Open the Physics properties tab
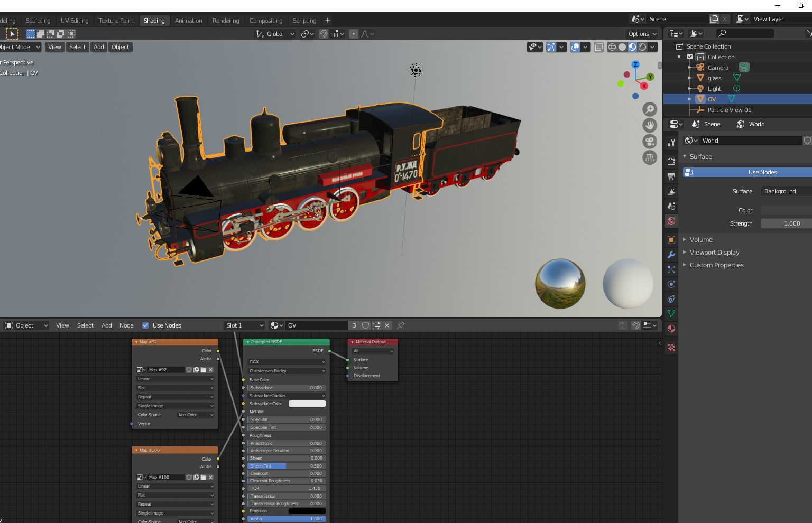This screenshot has width=812, height=523. click(671, 284)
